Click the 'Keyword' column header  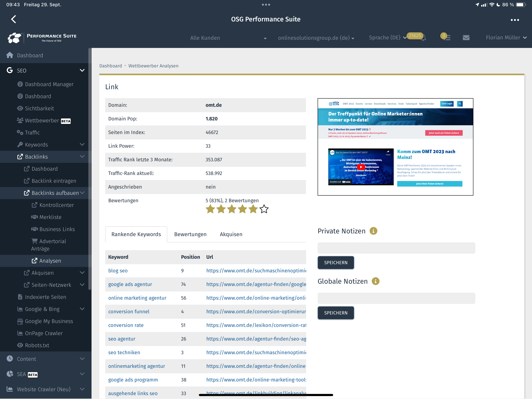coord(118,257)
